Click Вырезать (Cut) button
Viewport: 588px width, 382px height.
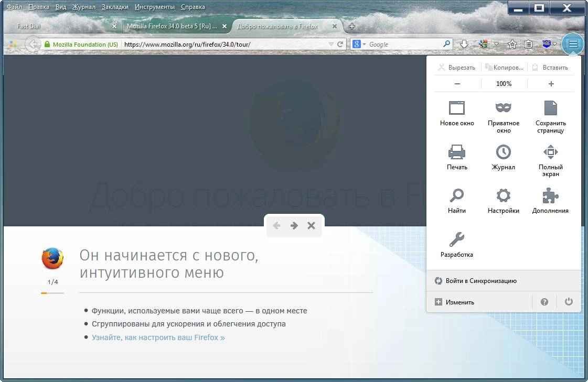point(457,68)
